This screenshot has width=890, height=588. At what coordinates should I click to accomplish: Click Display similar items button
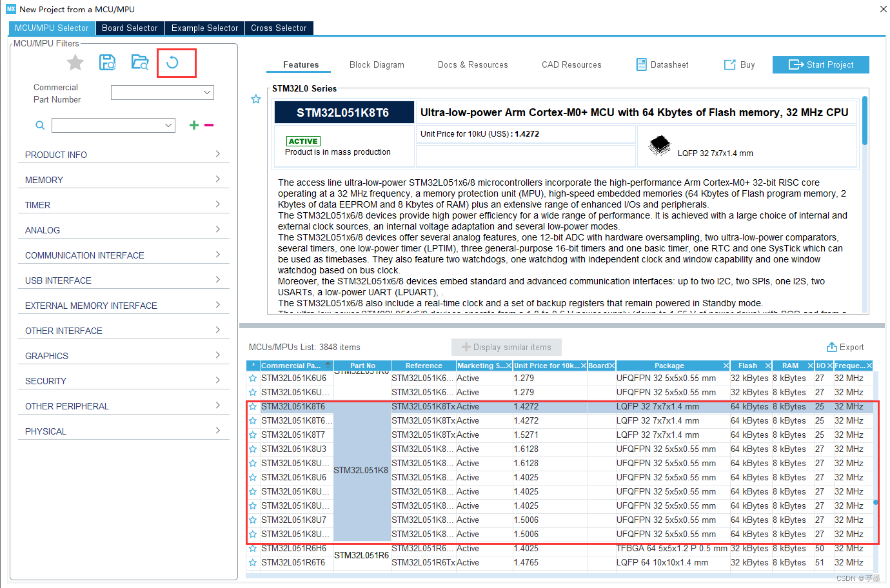click(x=506, y=347)
